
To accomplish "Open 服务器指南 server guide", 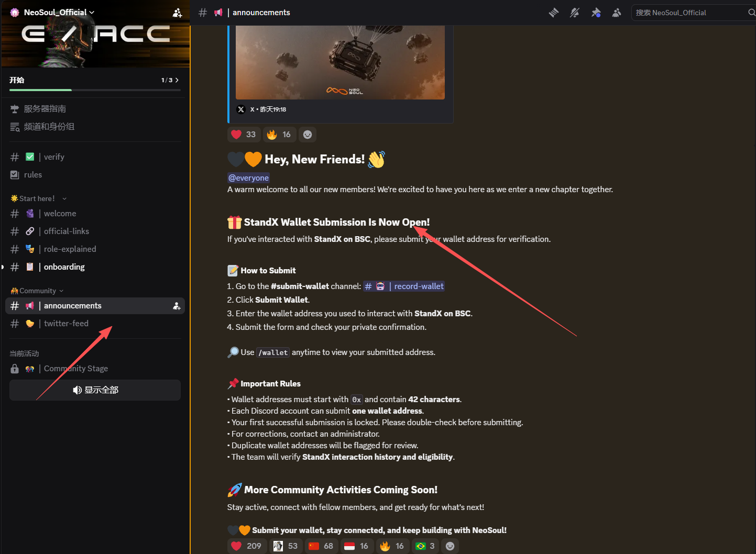I will [95, 109].
